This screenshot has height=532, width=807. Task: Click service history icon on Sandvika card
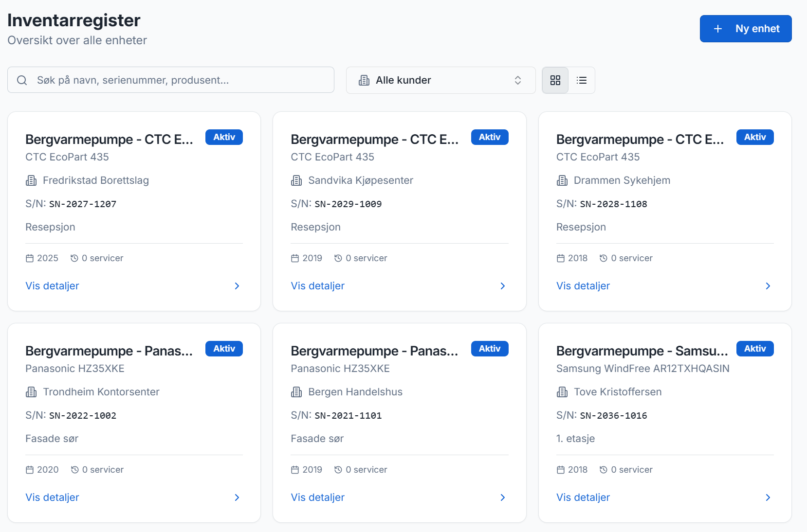(338, 258)
